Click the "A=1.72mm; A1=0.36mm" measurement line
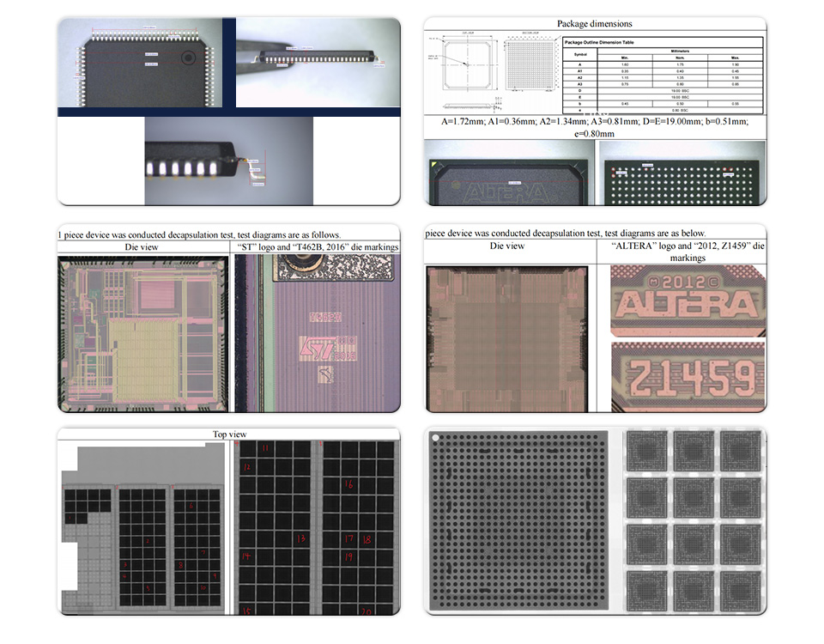 [x=594, y=127]
